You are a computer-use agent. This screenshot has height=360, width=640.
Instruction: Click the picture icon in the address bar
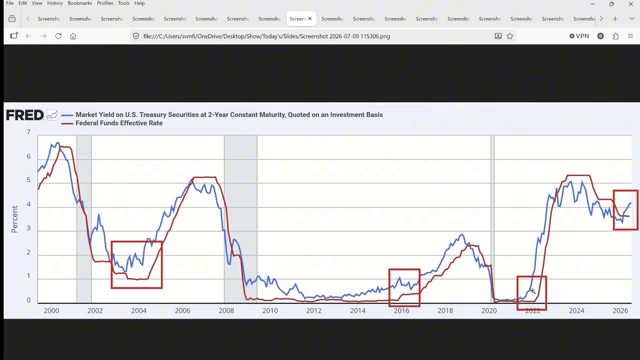[498, 36]
